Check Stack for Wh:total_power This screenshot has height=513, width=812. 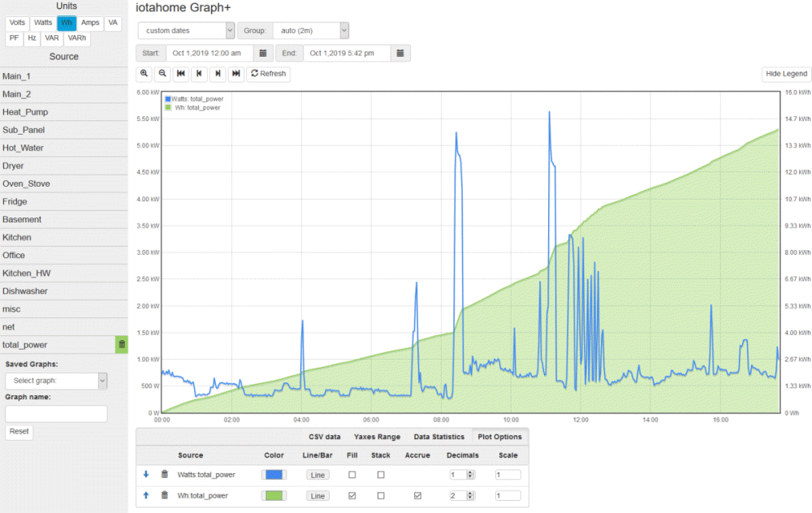pos(381,495)
